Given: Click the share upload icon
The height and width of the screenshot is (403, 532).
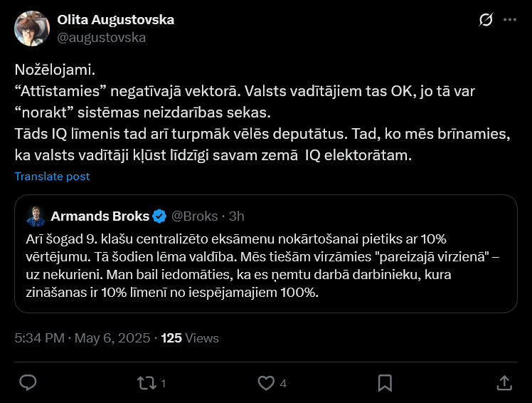Looking at the screenshot, I should coord(504,383).
